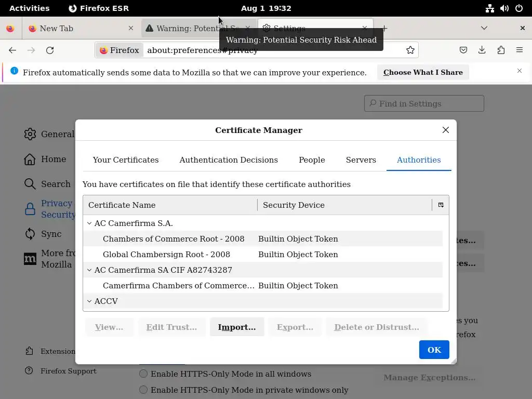Screen dimensions: 532x399
Task: Open Firefox View pinned icon
Action: point(10,28)
